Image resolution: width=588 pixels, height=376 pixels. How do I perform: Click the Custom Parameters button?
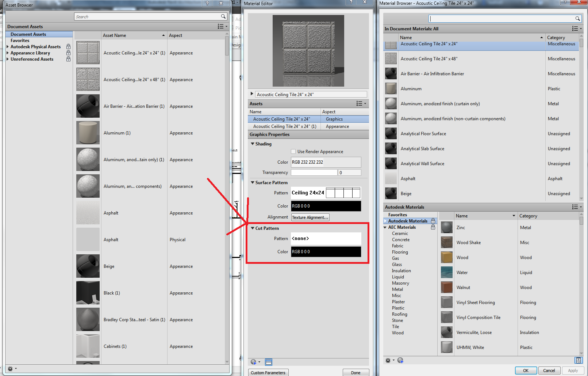point(268,373)
